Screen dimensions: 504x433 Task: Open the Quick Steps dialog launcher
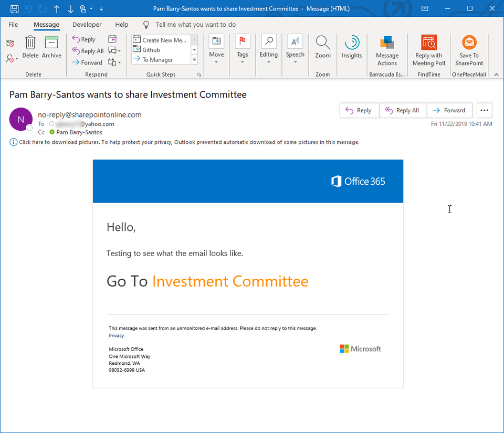[199, 75]
